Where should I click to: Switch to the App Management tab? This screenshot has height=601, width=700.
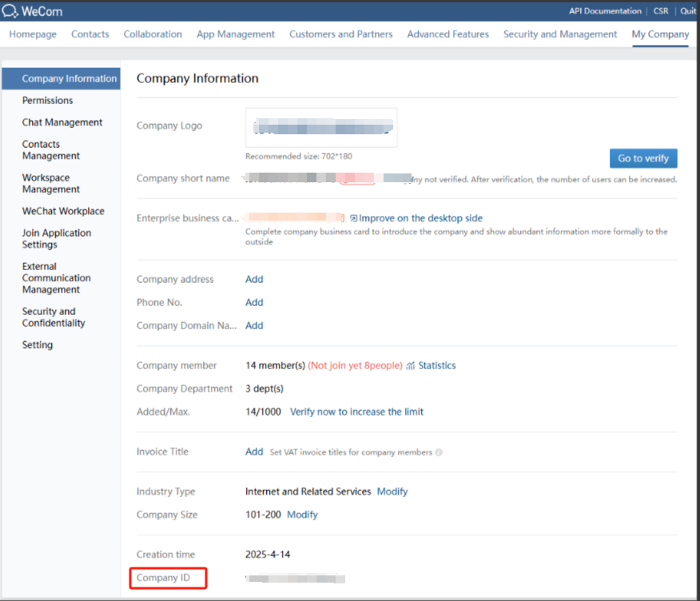pos(236,34)
